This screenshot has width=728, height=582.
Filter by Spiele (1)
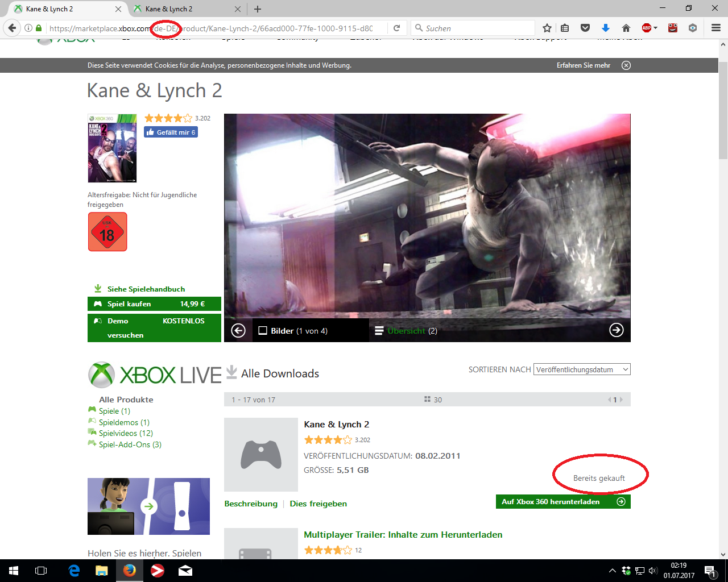114,411
